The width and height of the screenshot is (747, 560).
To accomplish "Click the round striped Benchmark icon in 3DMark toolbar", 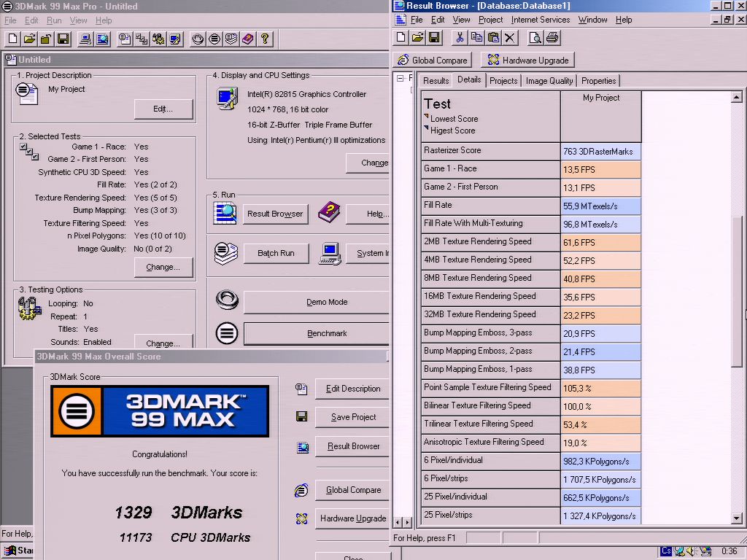I will pyautogui.click(x=215, y=39).
